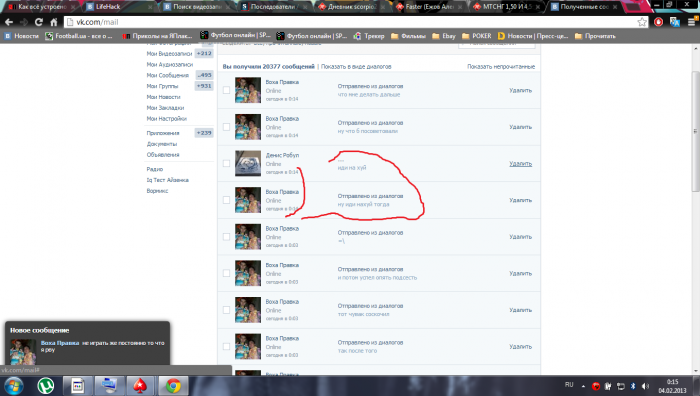Screen dimensions: 700x396
Task: Open the taskbar app left of PokerStars
Action: pyautogui.click(x=109, y=385)
